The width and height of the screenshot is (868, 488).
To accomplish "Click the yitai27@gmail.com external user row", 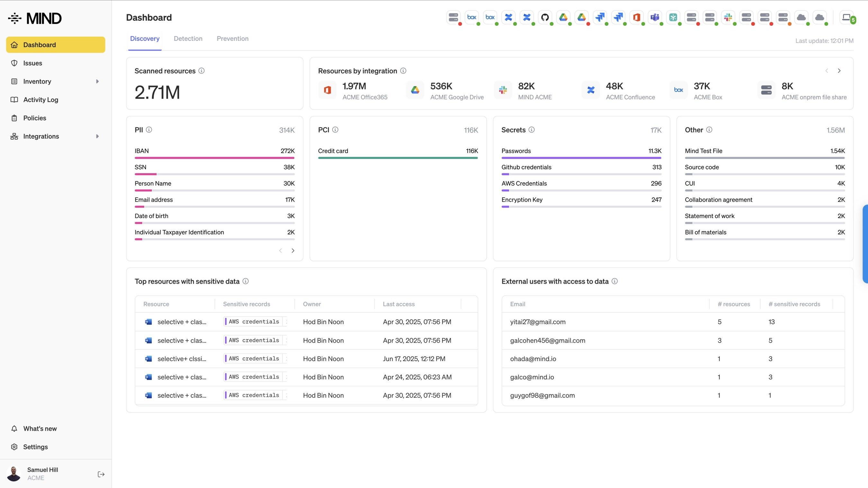I will point(538,322).
